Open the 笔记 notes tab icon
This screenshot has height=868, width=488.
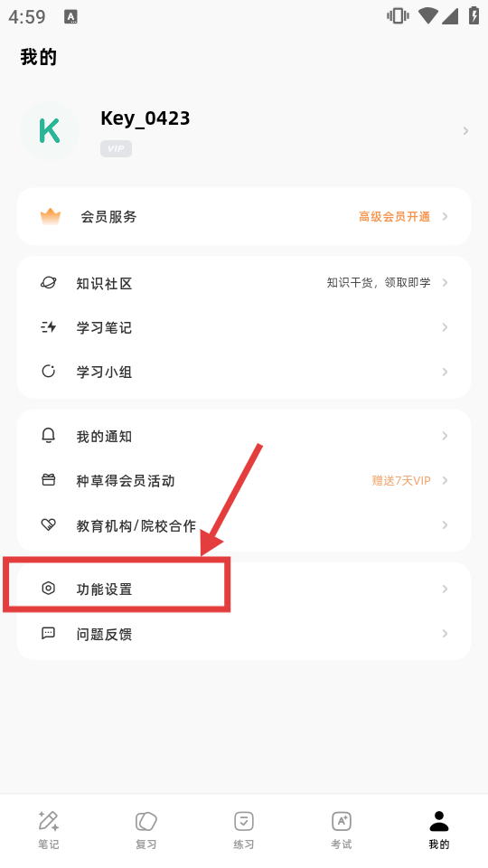[x=49, y=821]
